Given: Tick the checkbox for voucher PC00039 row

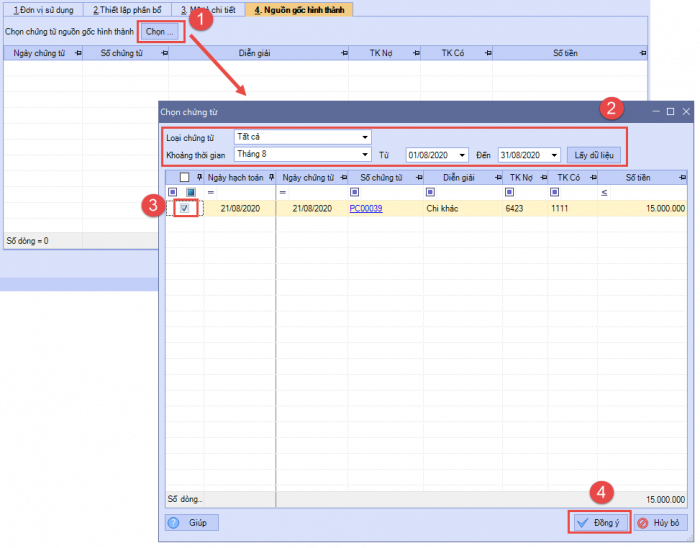Looking at the screenshot, I should point(185,208).
